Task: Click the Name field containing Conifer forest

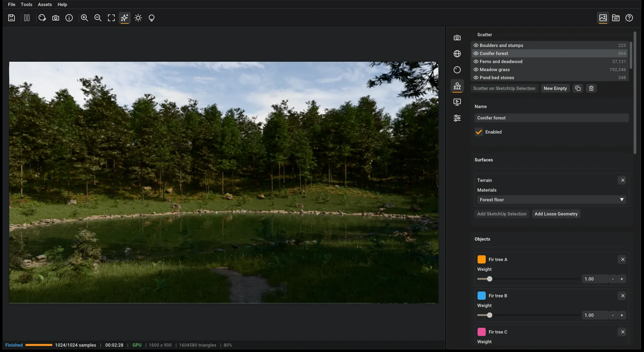Action: [551, 118]
